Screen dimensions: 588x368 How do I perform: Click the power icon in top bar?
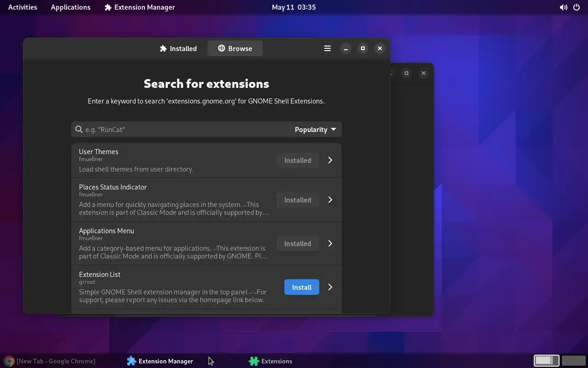[x=577, y=7]
